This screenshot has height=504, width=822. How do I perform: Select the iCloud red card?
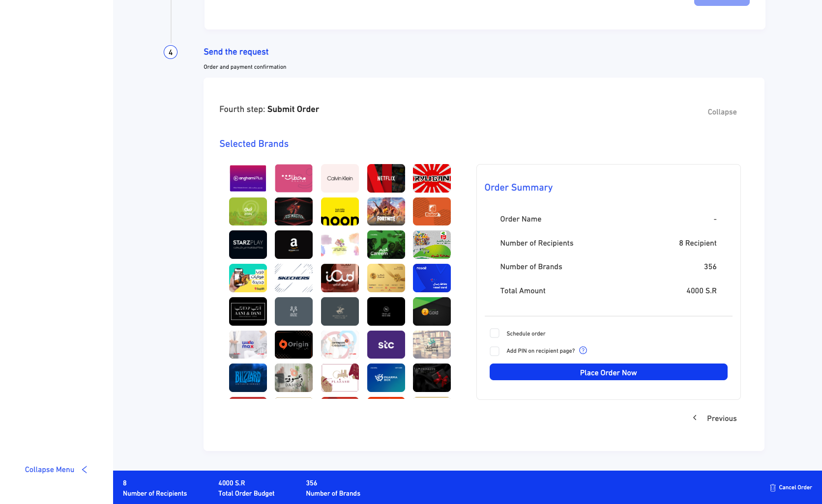[x=340, y=278]
